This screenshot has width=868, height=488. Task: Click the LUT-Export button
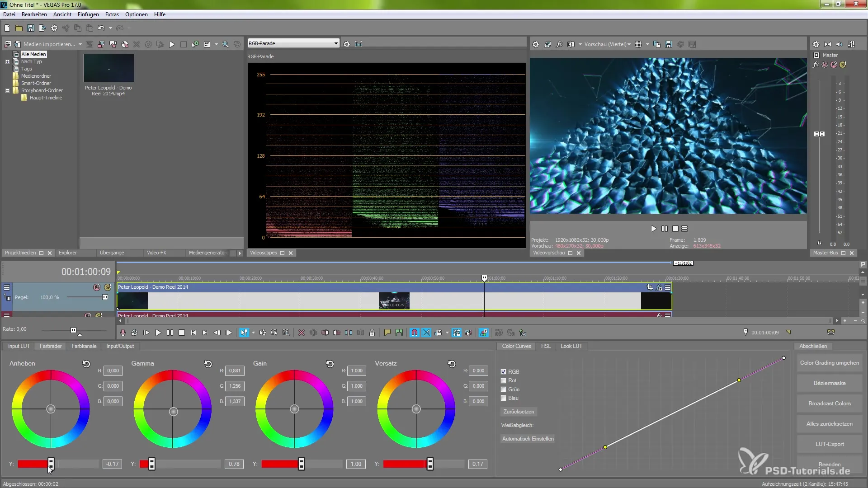tap(830, 444)
